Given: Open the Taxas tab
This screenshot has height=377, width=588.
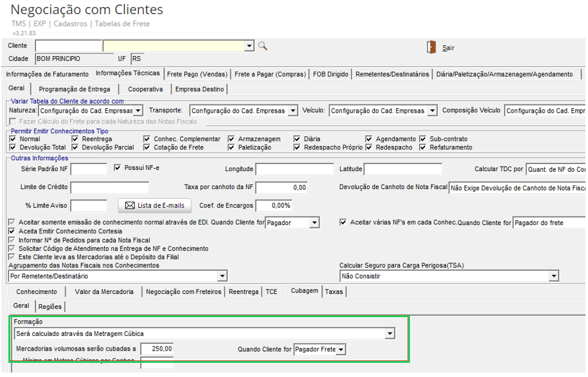Looking at the screenshot, I should tap(334, 292).
